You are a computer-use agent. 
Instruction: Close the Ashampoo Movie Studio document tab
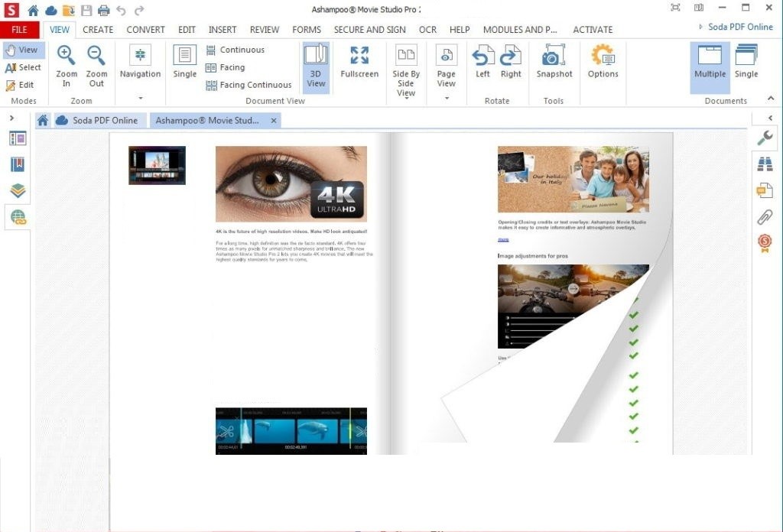(274, 121)
